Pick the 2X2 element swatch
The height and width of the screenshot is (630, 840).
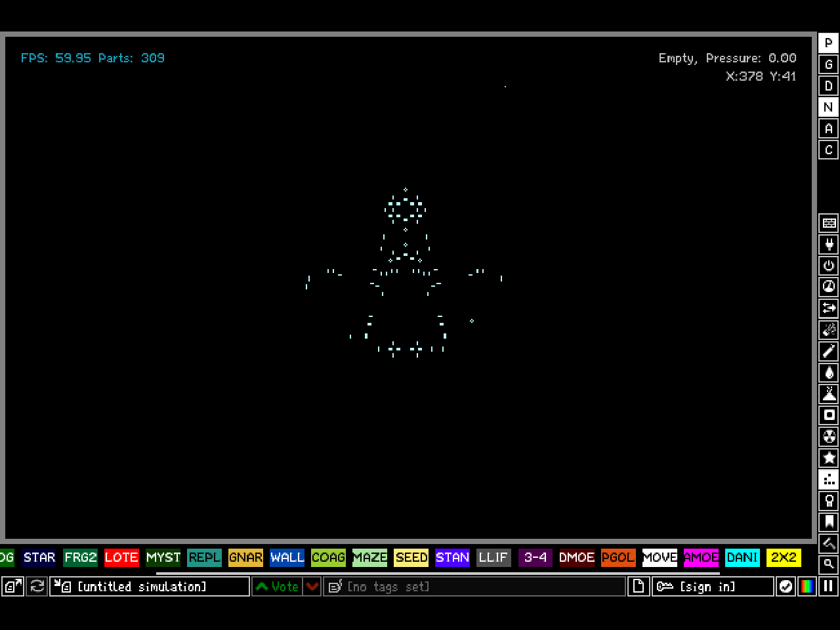(x=784, y=557)
